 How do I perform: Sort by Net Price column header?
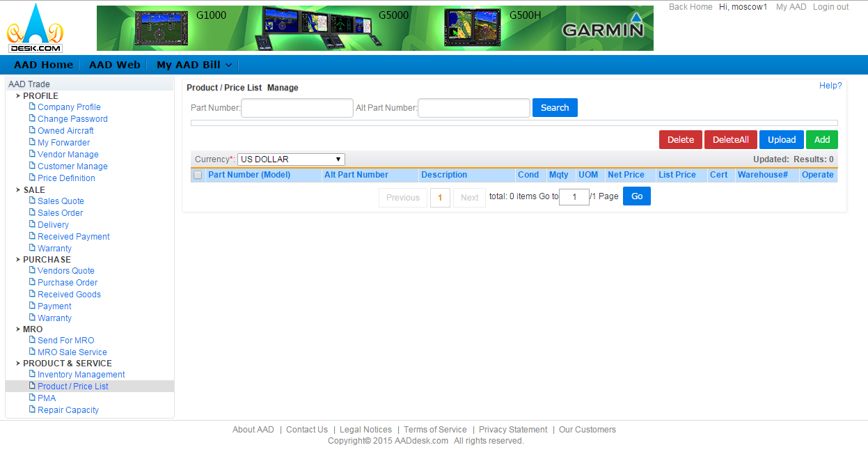tap(626, 175)
